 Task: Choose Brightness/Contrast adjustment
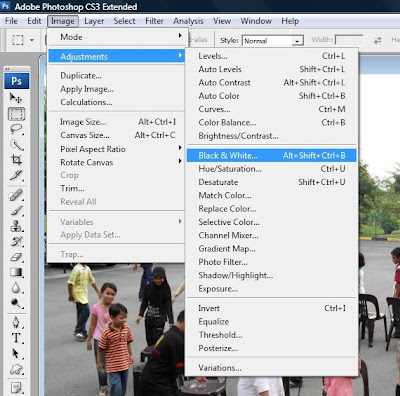click(x=272, y=136)
